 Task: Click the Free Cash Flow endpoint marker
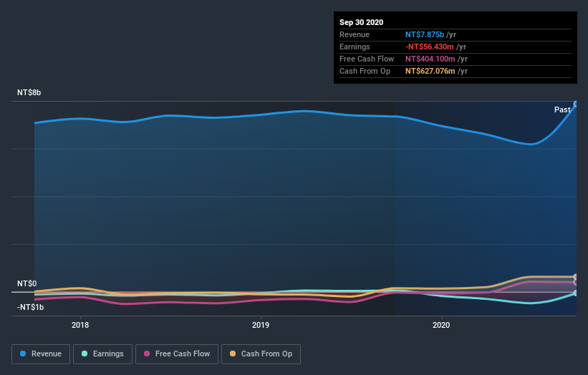(x=576, y=282)
